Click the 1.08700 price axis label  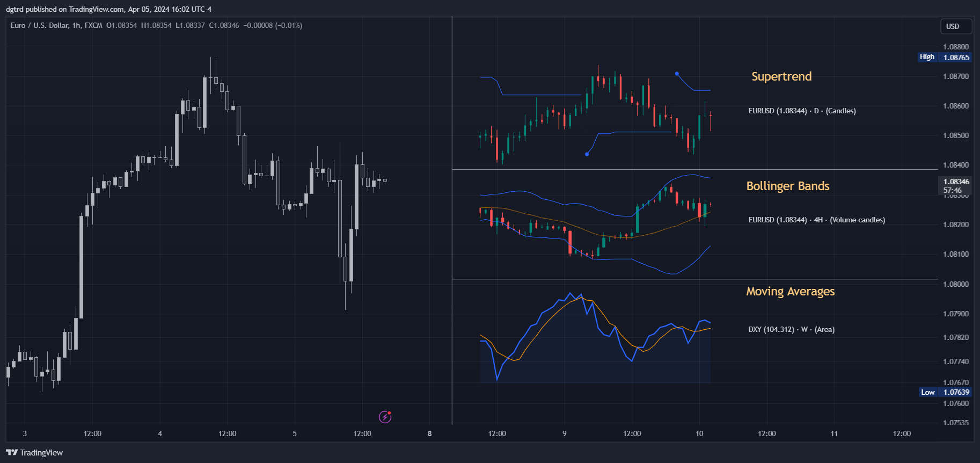956,76
